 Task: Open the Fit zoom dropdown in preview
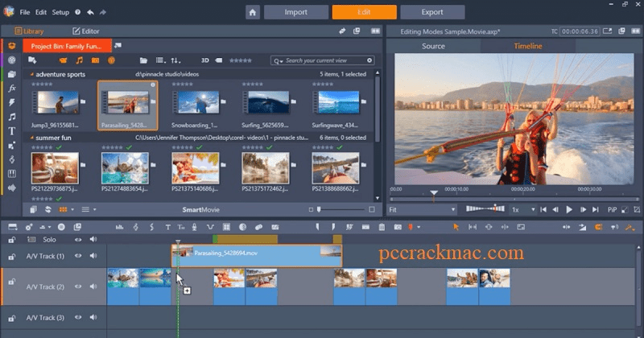coord(422,209)
